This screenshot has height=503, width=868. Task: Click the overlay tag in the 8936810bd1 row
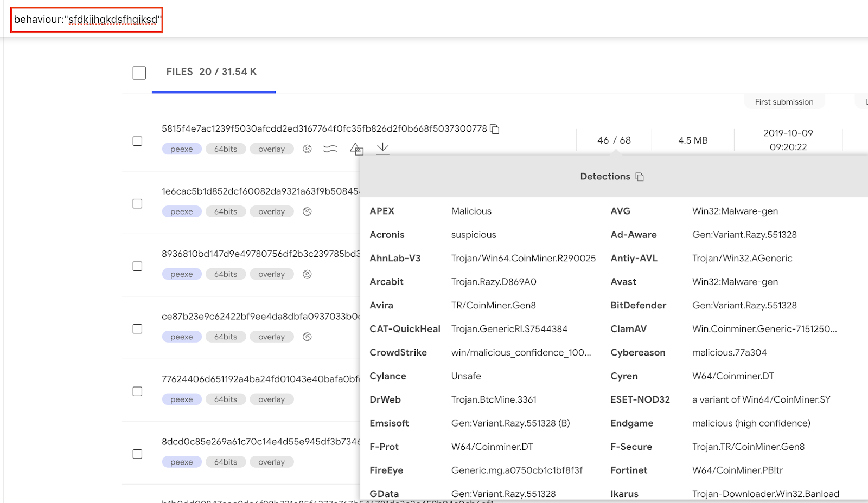[272, 274]
